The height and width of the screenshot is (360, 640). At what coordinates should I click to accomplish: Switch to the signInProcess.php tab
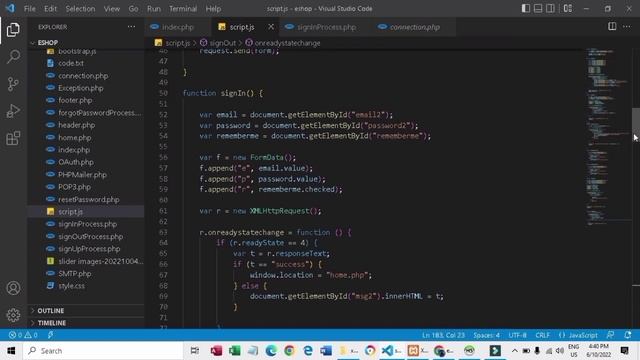click(327, 27)
